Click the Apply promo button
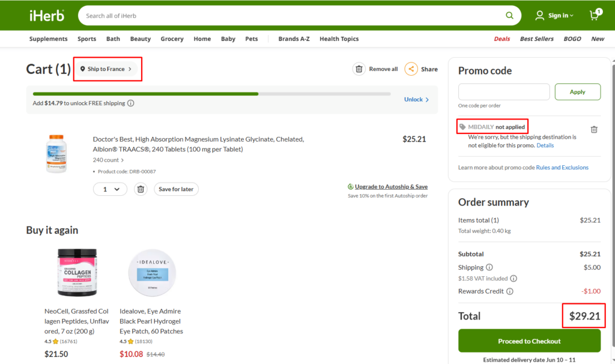The width and height of the screenshot is (615, 364). point(577,92)
